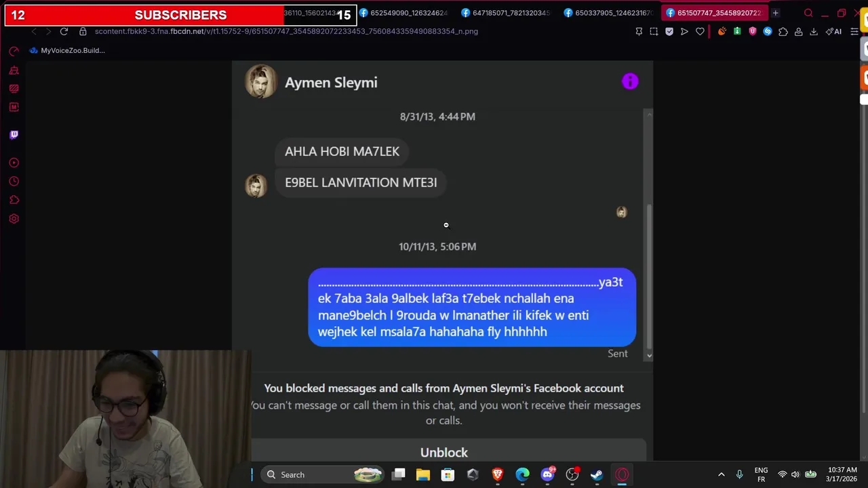Open the profile account icon in toolbar
Image resolution: width=868 pixels, height=488 pixels.
click(799, 31)
